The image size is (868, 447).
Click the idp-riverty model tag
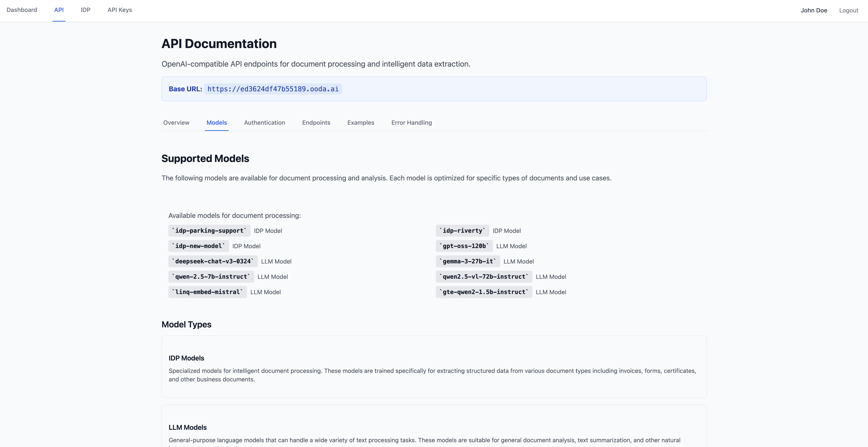[462, 231]
